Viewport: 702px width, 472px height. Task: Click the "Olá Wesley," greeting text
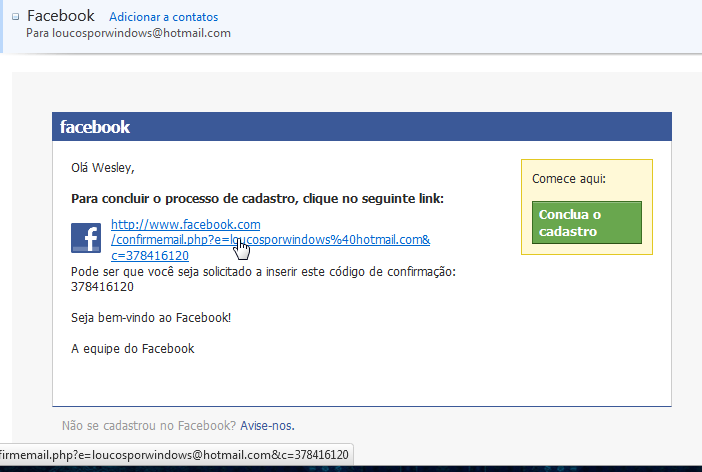(102, 167)
